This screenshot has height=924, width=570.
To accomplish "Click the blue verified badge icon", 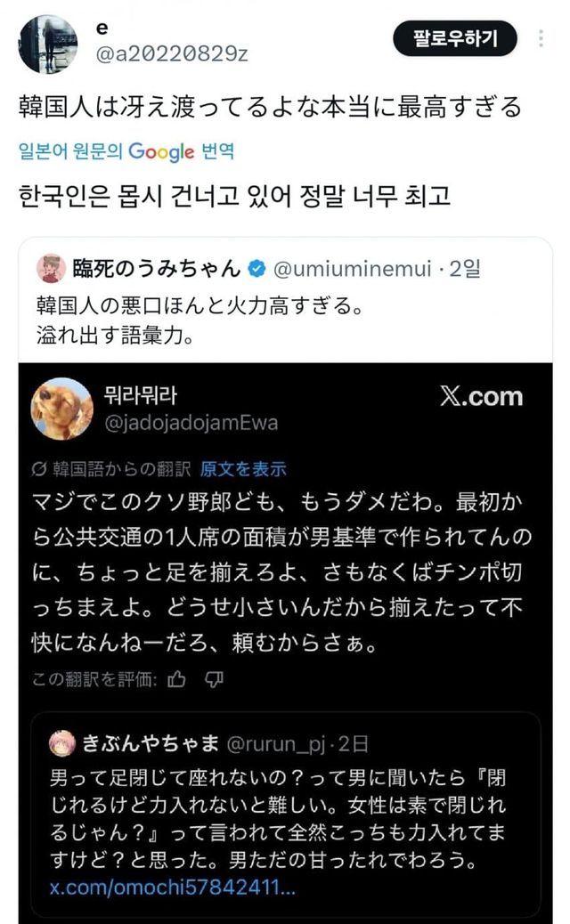I will (255, 267).
